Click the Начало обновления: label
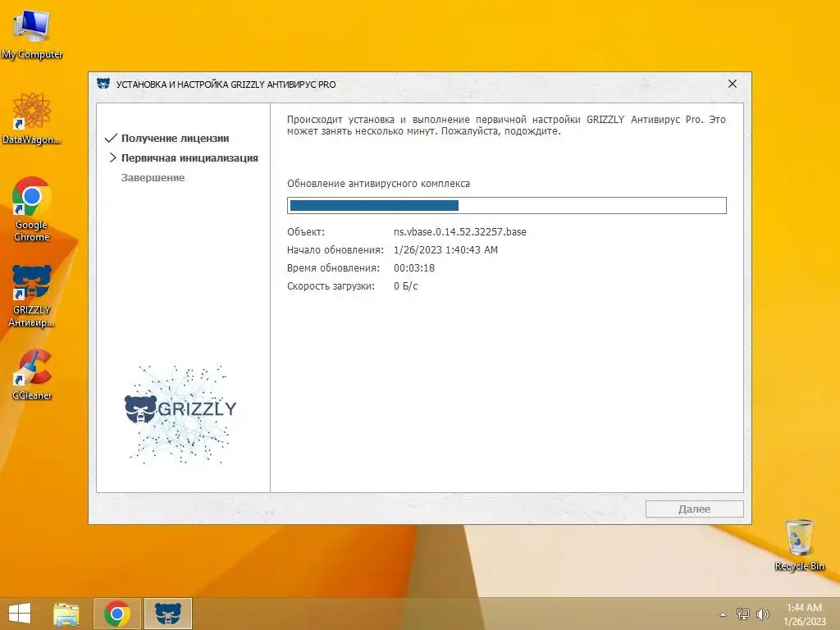The image size is (840, 630). (336, 249)
